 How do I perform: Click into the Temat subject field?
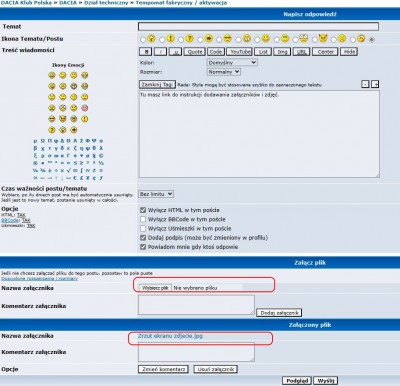coord(258,27)
